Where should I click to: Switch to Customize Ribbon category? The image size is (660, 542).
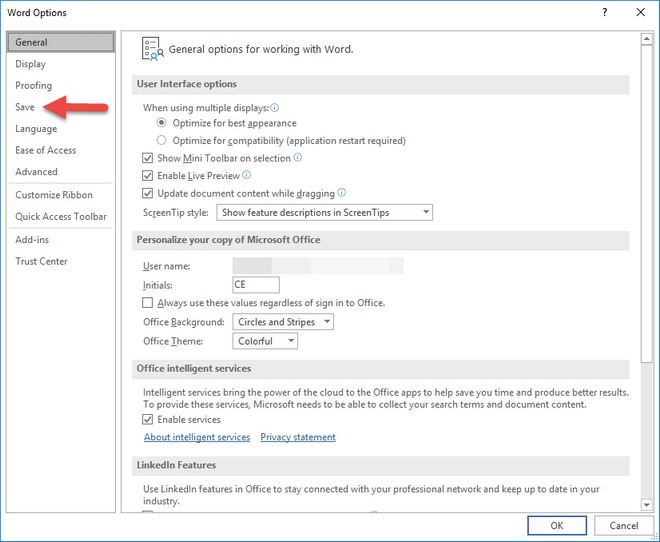point(54,195)
